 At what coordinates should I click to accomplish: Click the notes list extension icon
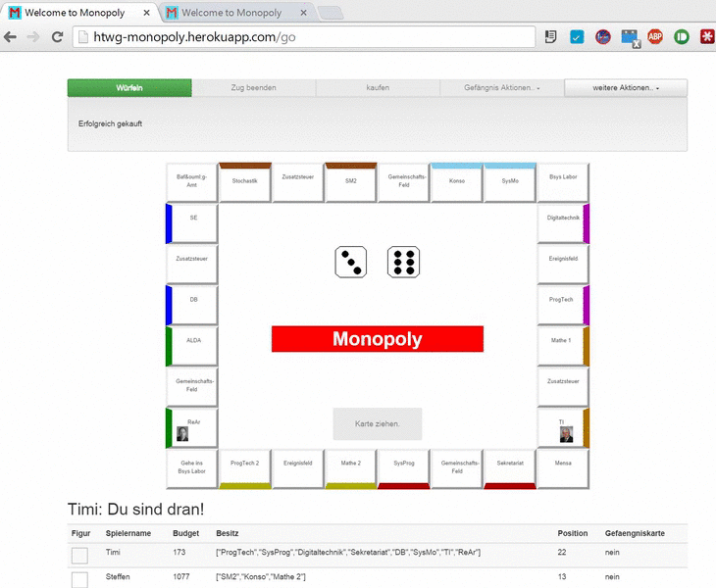coord(550,36)
